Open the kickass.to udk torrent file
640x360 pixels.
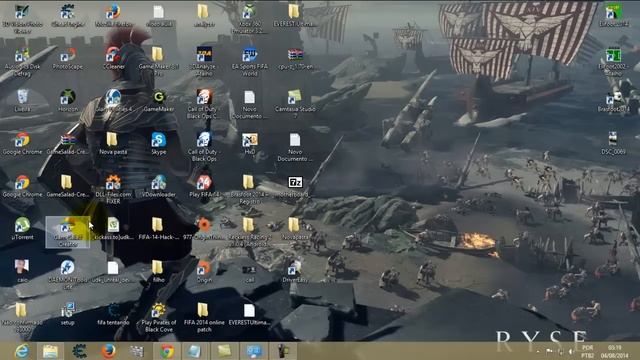click(x=113, y=228)
